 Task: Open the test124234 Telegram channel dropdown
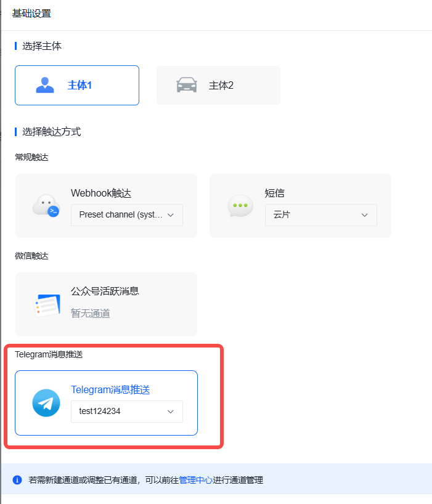click(x=127, y=412)
